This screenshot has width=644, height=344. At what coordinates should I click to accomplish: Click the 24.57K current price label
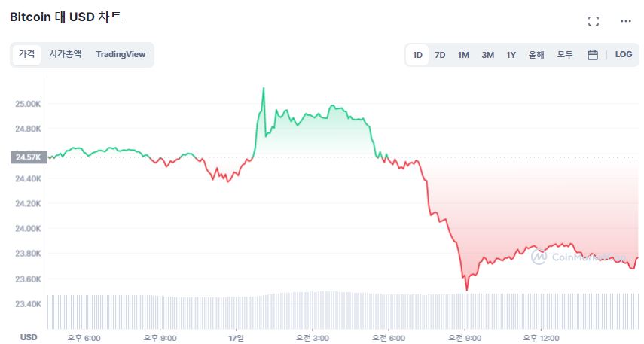pyautogui.click(x=29, y=157)
